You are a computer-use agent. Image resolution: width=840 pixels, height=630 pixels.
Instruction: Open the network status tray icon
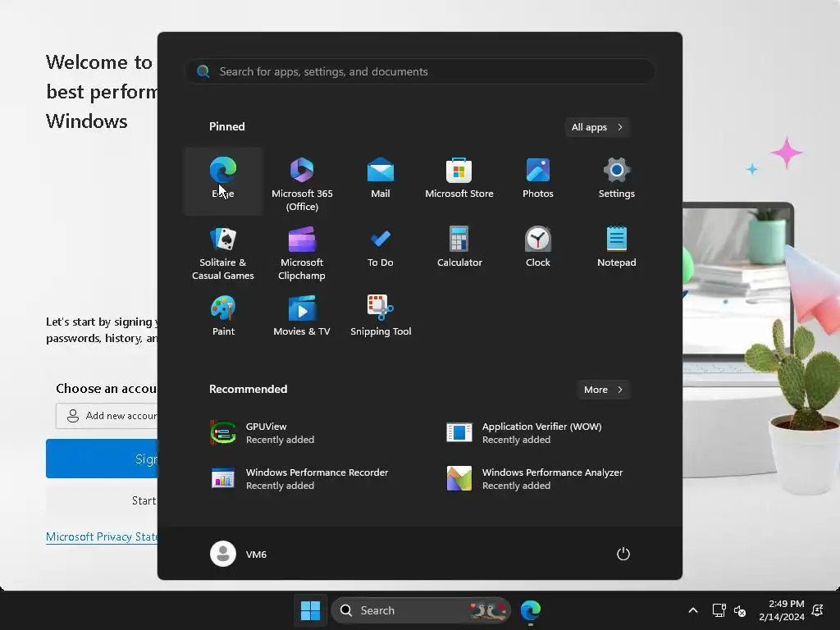click(719, 610)
